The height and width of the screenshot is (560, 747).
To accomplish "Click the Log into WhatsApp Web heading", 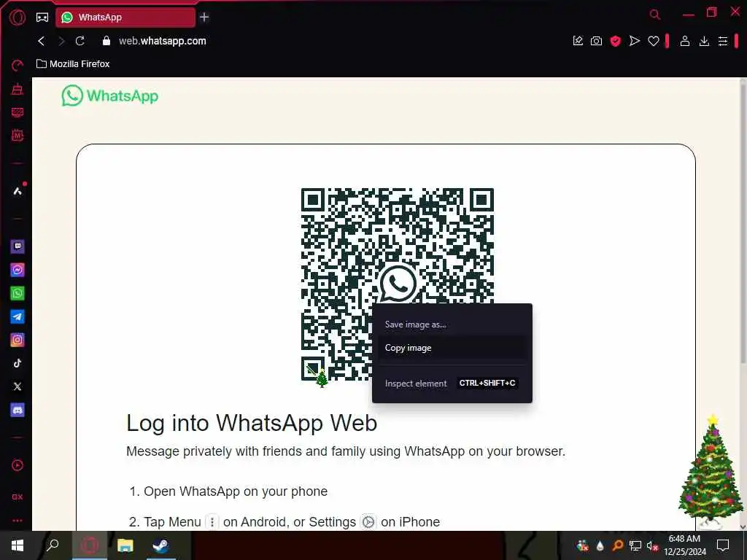I will [x=252, y=423].
